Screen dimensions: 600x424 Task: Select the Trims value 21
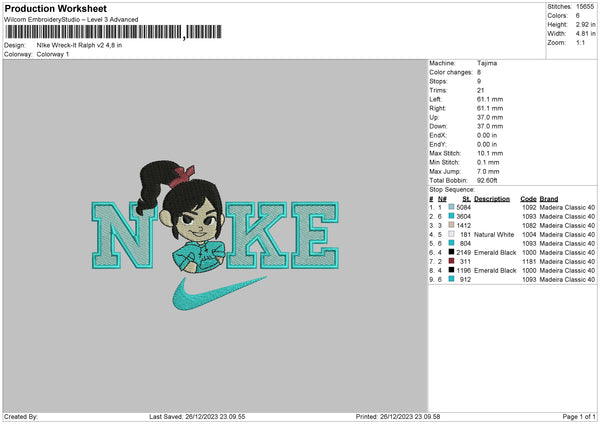tap(481, 90)
